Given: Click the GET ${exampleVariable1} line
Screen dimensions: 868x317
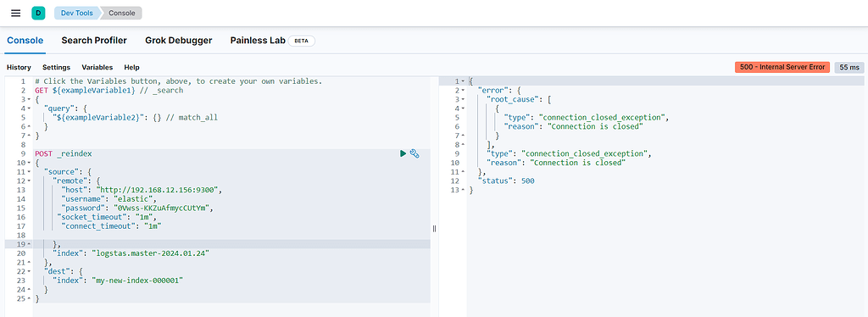Looking at the screenshot, I should point(108,90).
